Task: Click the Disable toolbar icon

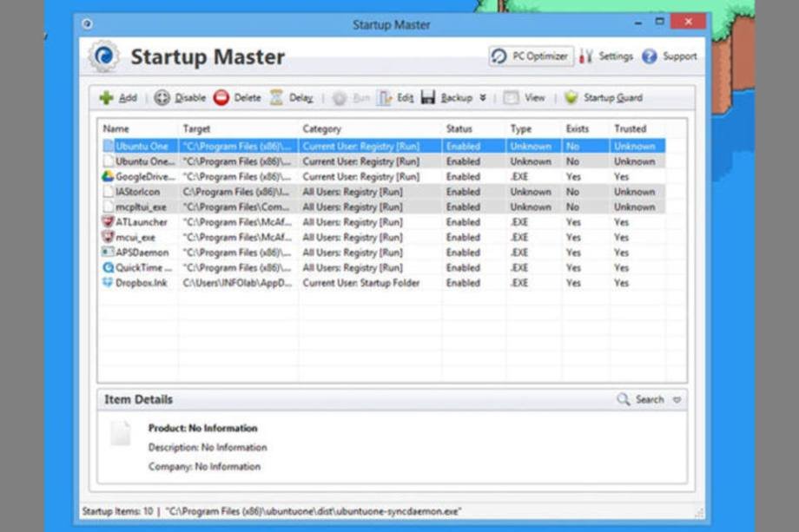Action: 162,98
